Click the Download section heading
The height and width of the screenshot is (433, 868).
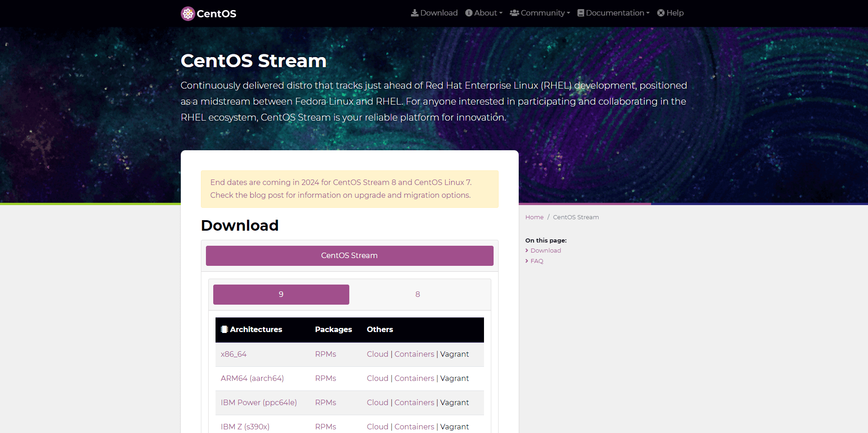point(240,225)
